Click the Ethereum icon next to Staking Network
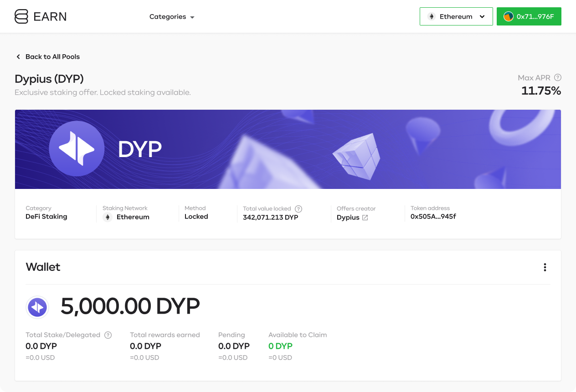This screenshot has width=576, height=392. (108, 217)
